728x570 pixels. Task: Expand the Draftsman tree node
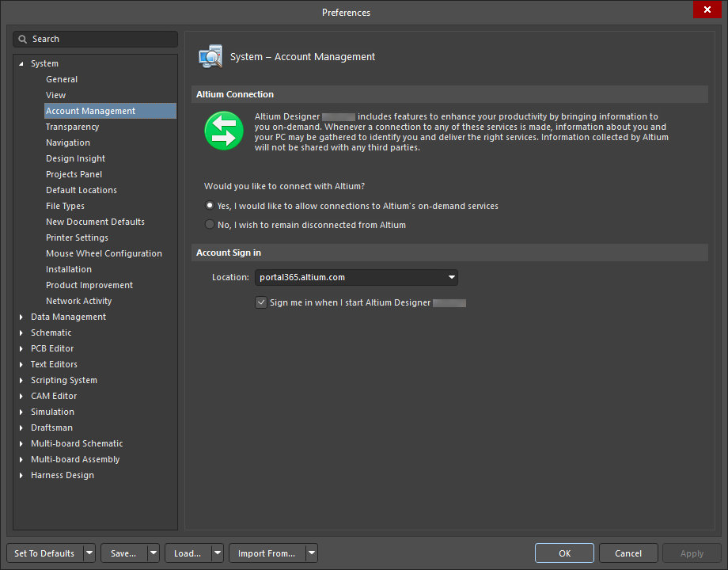click(21, 427)
